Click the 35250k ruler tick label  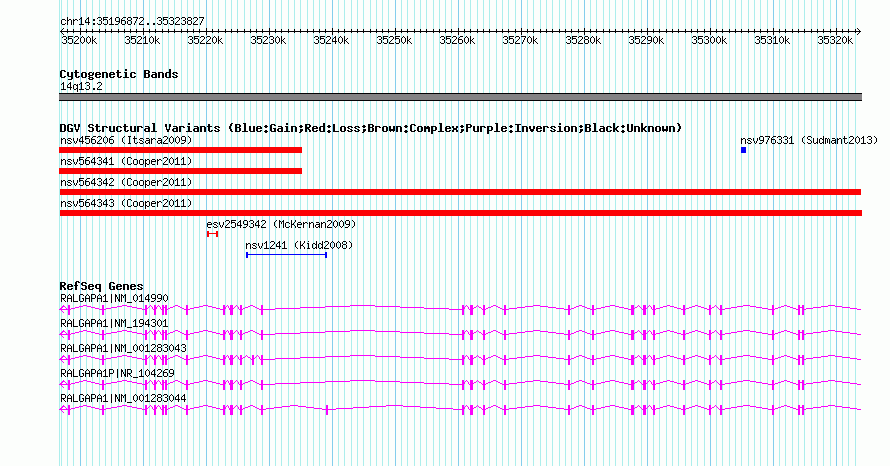coord(394,40)
